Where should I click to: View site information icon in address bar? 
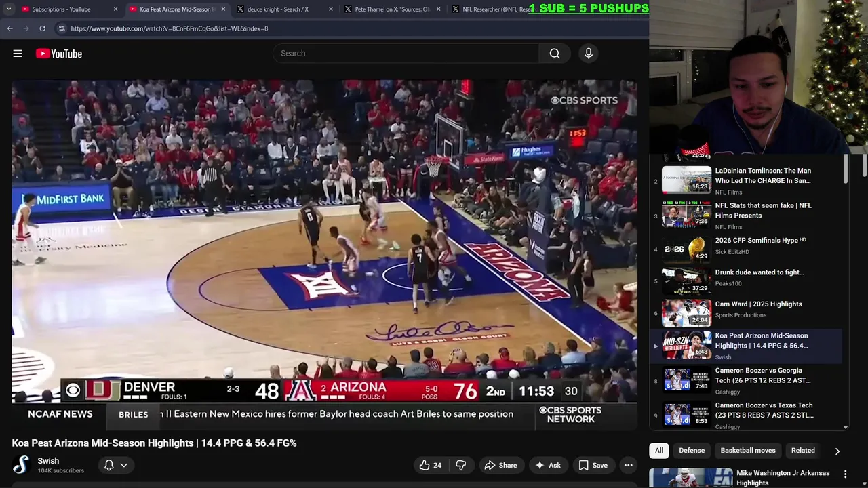(x=62, y=28)
